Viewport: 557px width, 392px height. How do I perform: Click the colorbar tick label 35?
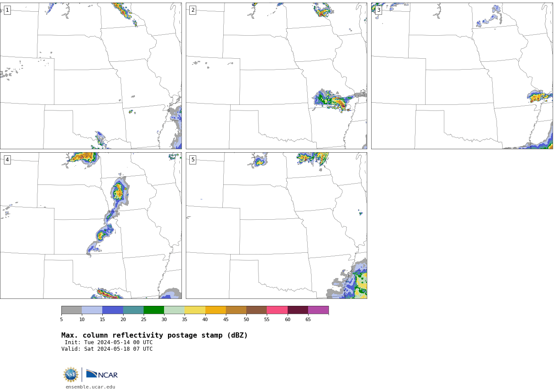pos(185,320)
